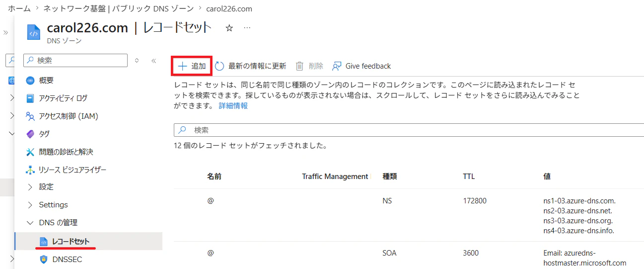Open the 詳細情報 link
Image resolution: width=644 pixels, height=269 pixels.
point(233,106)
